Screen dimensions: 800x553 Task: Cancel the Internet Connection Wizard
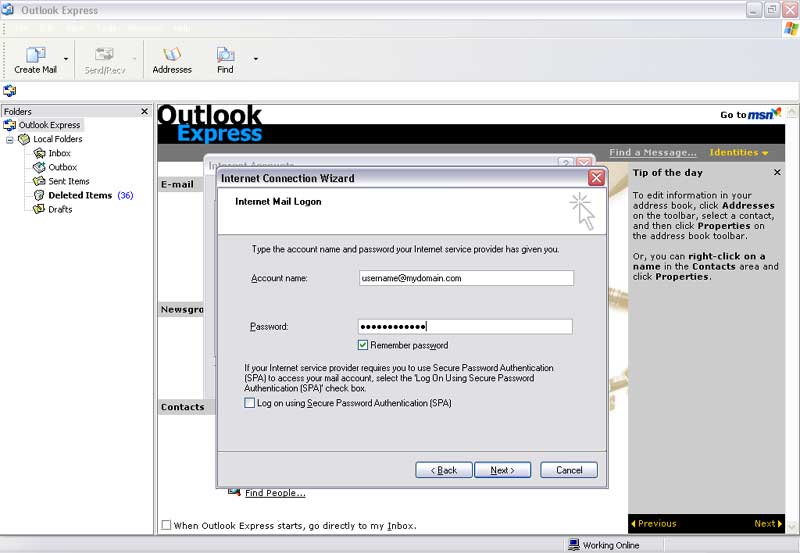coord(569,470)
